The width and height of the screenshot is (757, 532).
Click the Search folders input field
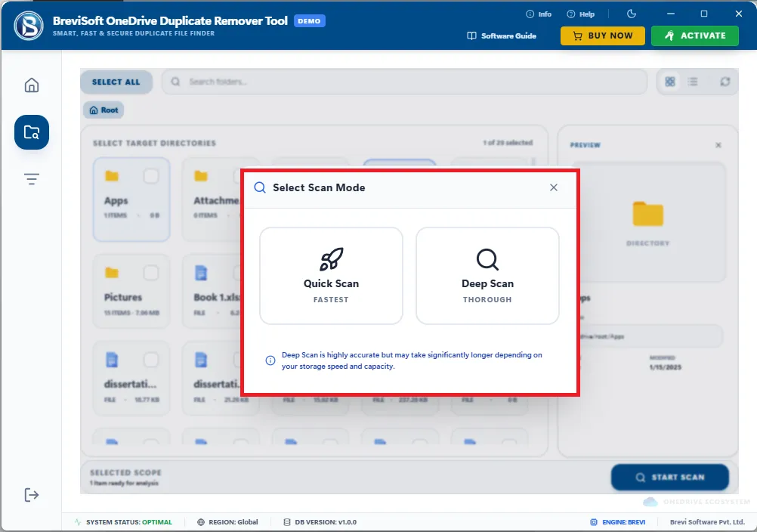pos(405,82)
